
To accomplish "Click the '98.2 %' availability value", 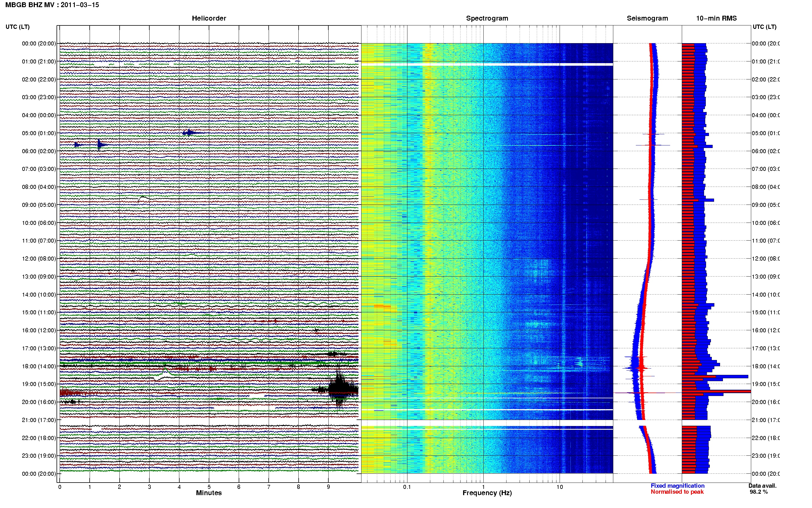I will pyautogui.click(x=759, y=492).
